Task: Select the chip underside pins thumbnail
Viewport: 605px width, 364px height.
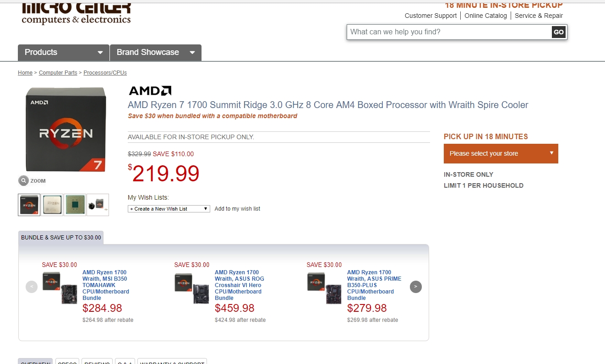Action: [x=75, y=205]
